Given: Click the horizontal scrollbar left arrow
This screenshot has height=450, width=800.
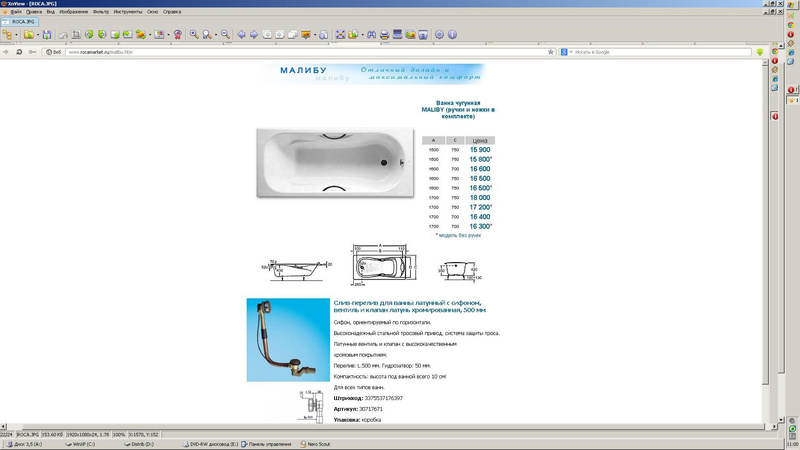Looking at the screenshot, I should coord(3,427).
